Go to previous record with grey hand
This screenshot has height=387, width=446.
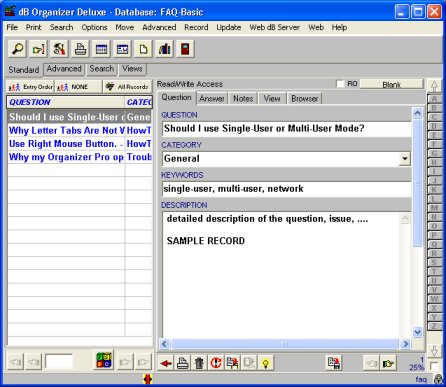pyautogui.click(x=371, y=363)
